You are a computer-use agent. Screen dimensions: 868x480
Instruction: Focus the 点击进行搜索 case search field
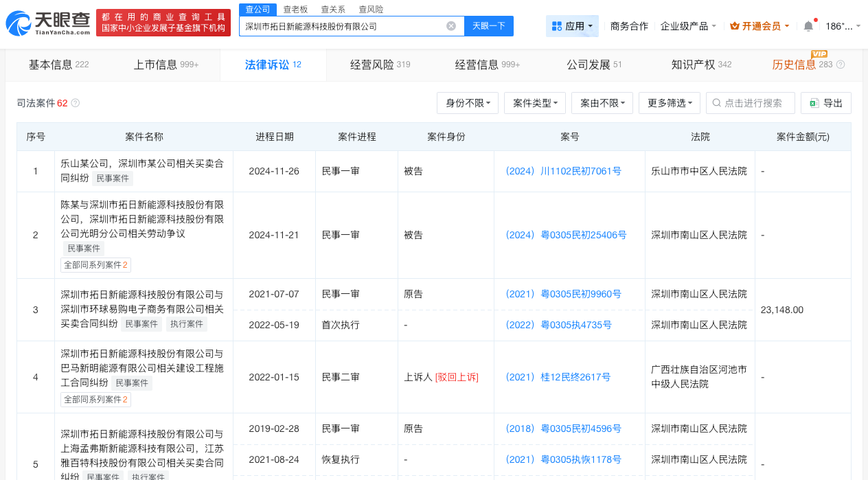tap(751, 103)
